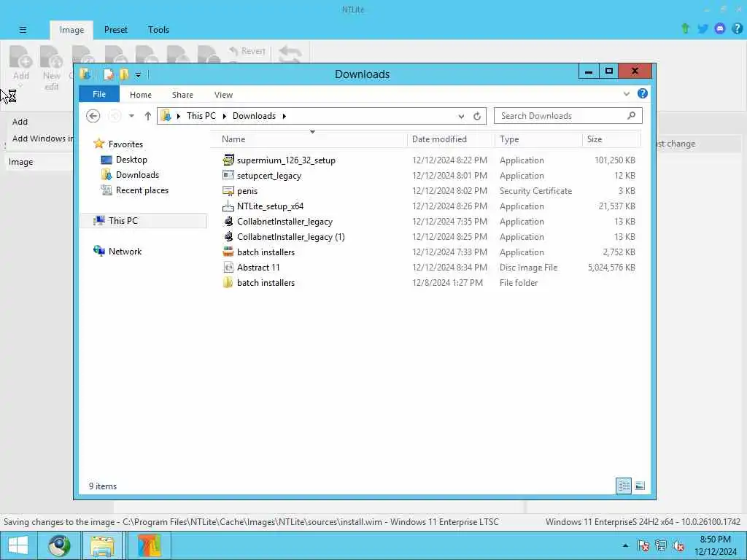Switch to NTLite Tools tab
This screenshot has width=747, height=560.
[x=158, y=29]
